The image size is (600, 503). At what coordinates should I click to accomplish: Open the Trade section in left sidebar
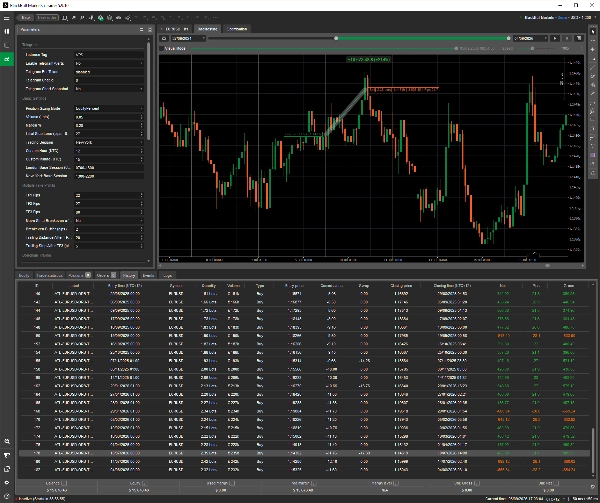click(7, 31)
